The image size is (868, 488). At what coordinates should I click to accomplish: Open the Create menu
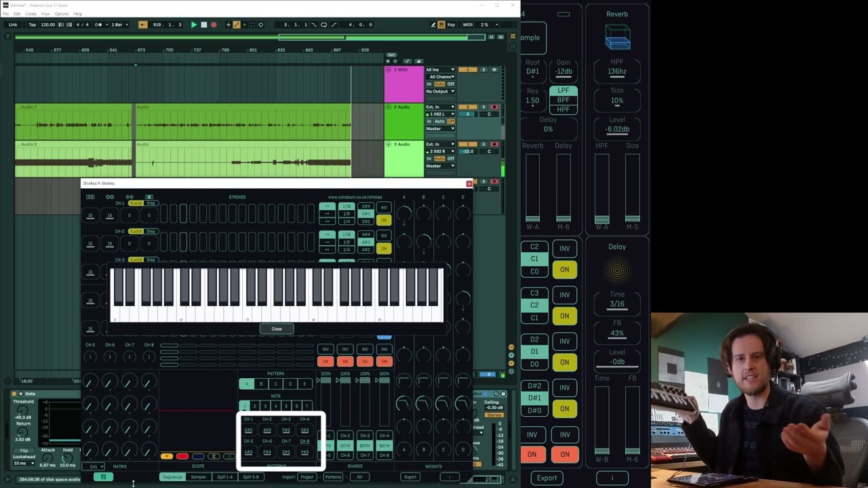[x=31, y=14]
